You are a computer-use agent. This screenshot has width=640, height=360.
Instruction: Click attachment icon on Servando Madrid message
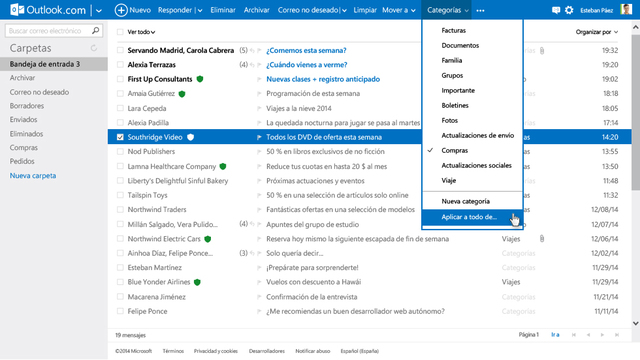542,51
